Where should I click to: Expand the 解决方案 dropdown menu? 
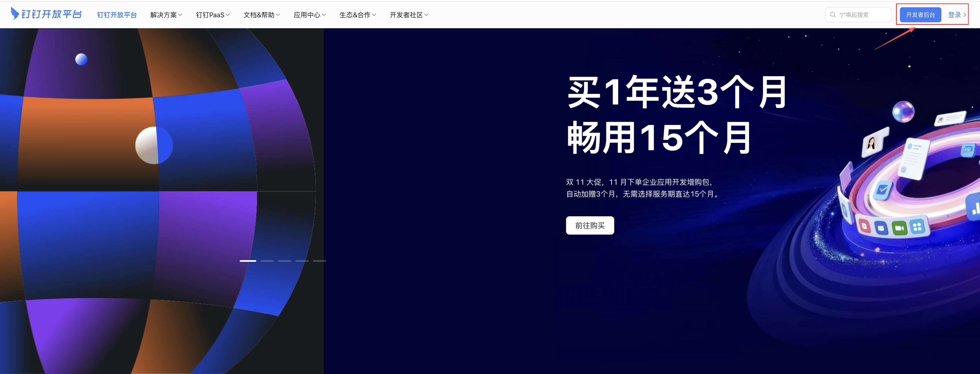click(x=166, y=15)
